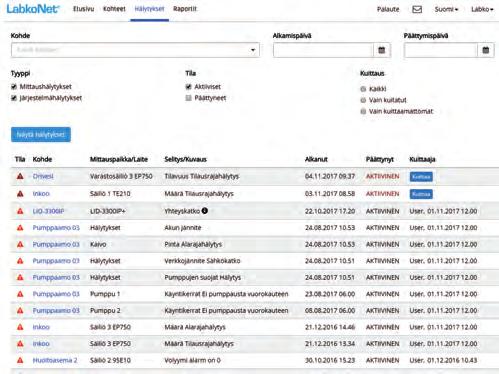499x374 pixels.
Task: Open the Labko user menu
Action: [482, 9]
